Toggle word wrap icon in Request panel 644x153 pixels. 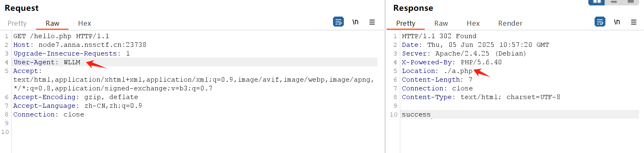click(x=338, y=22)
